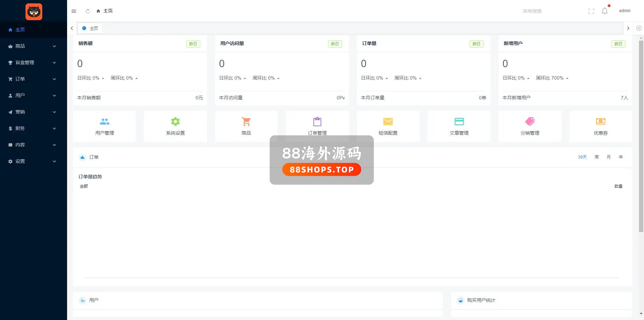This screenshot has height=320, width=644.
Task: Switch order chart to 年 range
Action: click(621, 157)
